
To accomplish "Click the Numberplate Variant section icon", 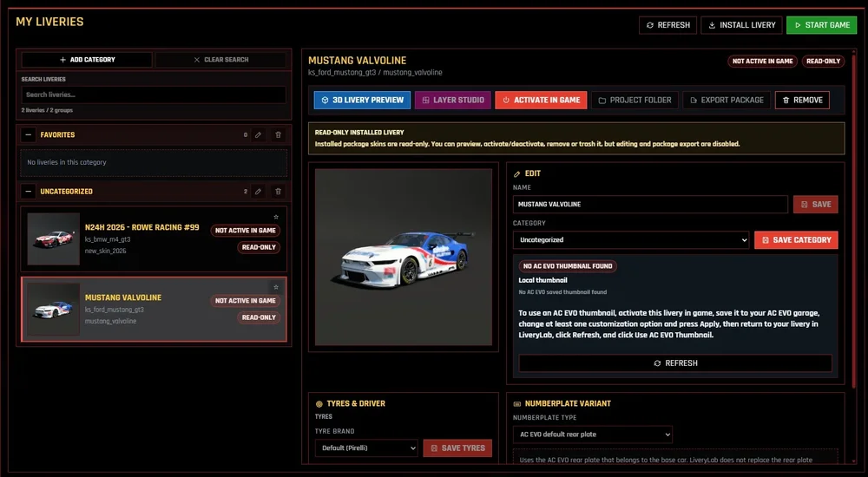I will (517, 404).
